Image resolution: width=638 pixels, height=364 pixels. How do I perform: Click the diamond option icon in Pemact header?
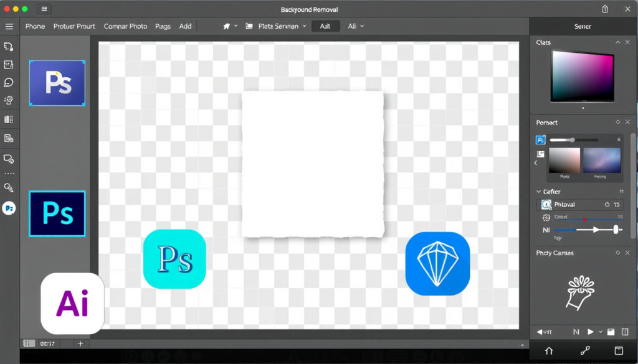click(x=617, y=123)
